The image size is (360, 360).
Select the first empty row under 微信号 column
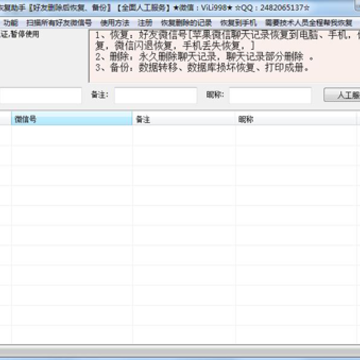(x=72, y=136)
